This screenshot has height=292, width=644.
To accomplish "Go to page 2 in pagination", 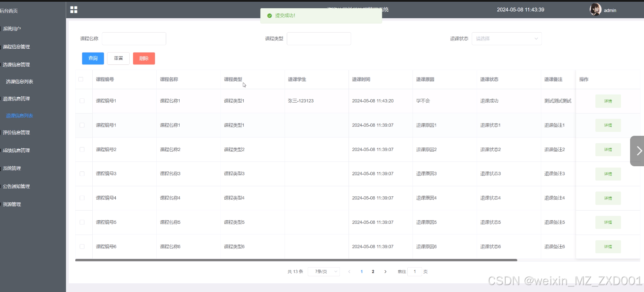I will [x=373, y=272].
